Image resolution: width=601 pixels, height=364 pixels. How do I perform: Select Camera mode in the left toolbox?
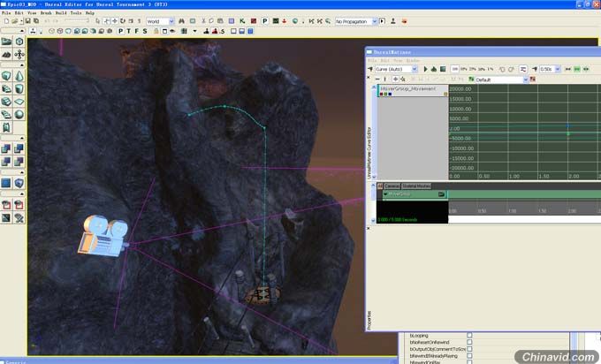coord(6,42)
